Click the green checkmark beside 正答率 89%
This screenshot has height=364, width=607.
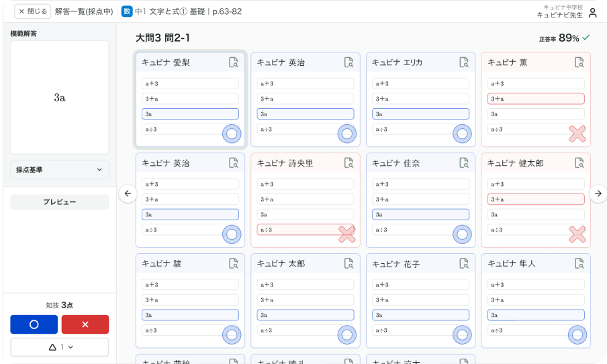point(586,37)
